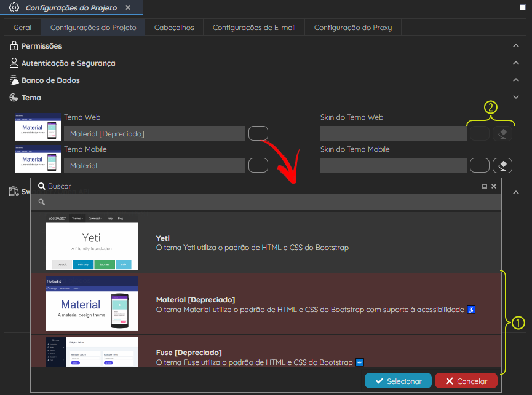Click the Buscar dialog title text
532x395 pixels.
pos(60,186)
